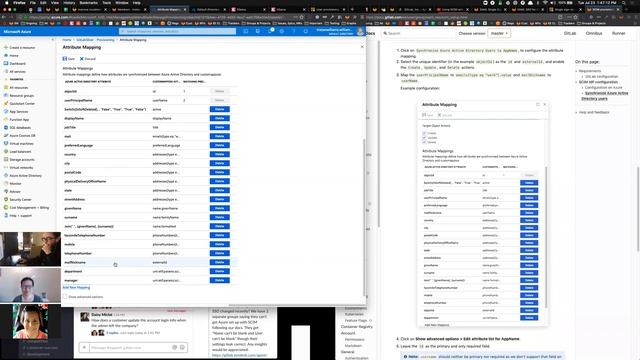This screenshot has width=640, height=360.
Task: Open the Virtual machines icon in sidebar
Action: click(6, 143)
